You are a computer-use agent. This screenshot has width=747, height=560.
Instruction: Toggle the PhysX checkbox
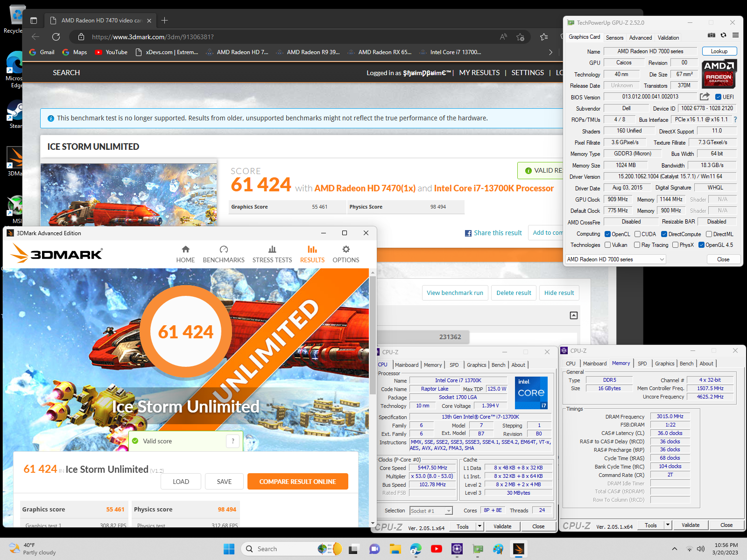[x=675, y=245]
